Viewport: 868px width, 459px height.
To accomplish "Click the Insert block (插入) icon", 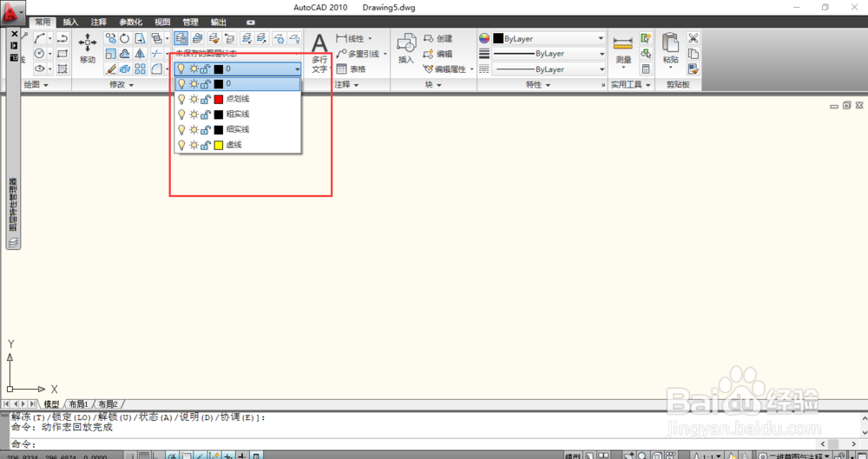I will click(406, 49).
